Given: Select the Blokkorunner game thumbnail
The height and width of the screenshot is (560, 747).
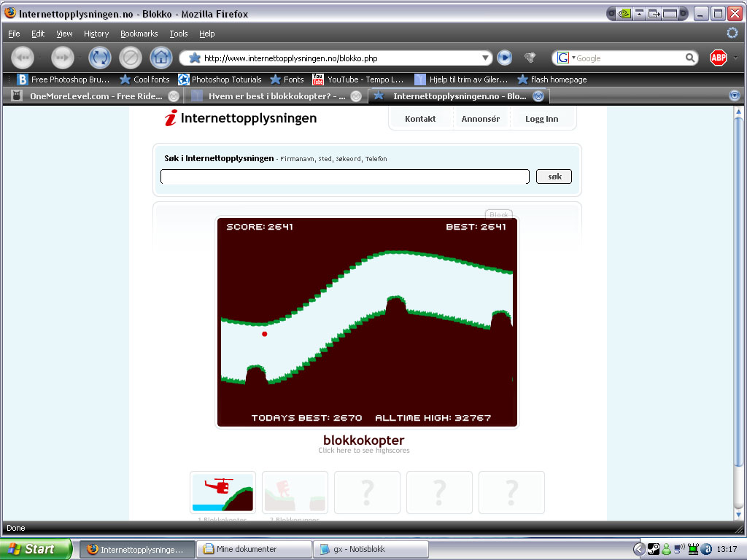Looking at the screenshot, I should coord(295,492).
